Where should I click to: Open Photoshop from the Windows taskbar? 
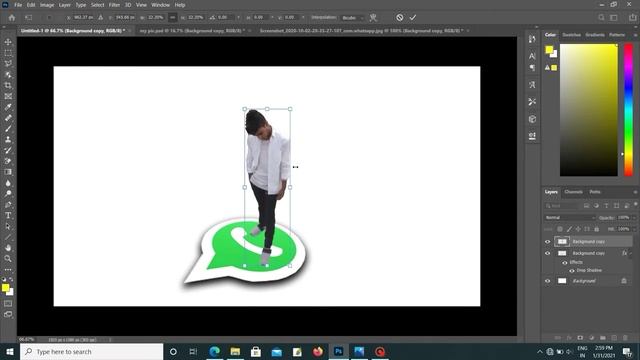tap(338, 351)
